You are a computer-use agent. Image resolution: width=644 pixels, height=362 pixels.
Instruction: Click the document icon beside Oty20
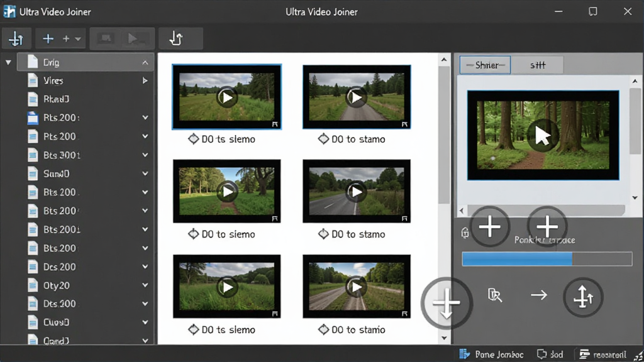pyautogui.click(x=33, y=285)
